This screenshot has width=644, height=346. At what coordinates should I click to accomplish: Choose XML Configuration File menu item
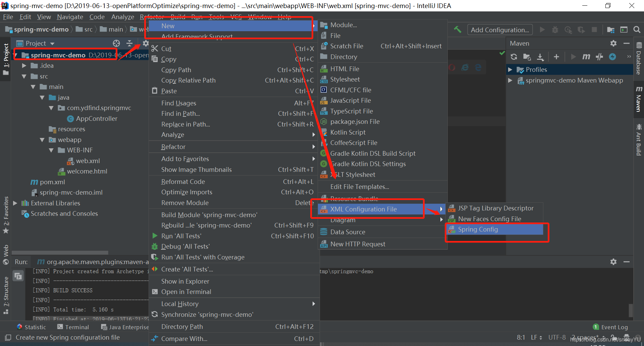coord(382,209)
